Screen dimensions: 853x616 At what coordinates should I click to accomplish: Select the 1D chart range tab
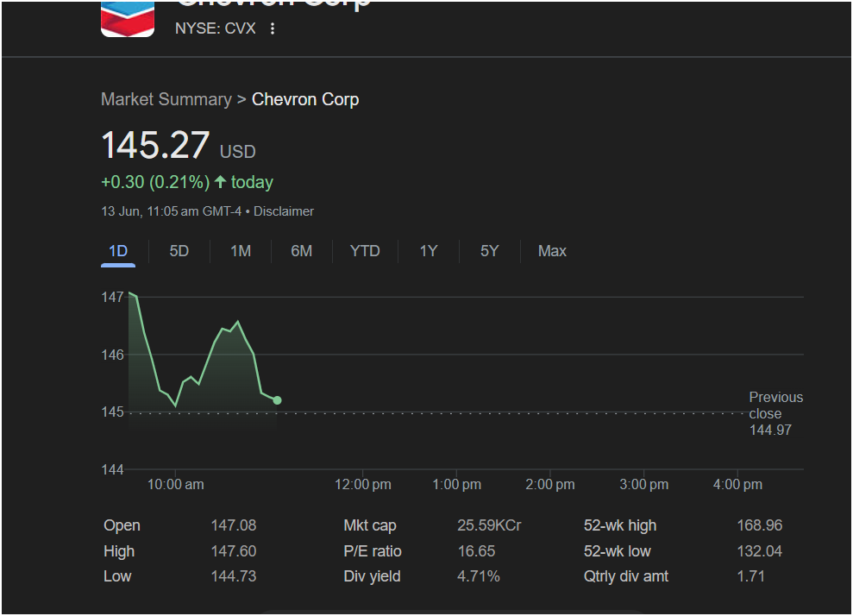pos(118,251)
